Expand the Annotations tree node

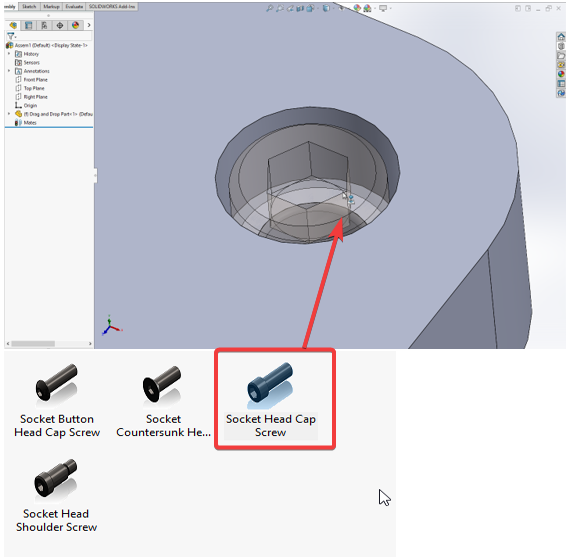tap(9, 71)
